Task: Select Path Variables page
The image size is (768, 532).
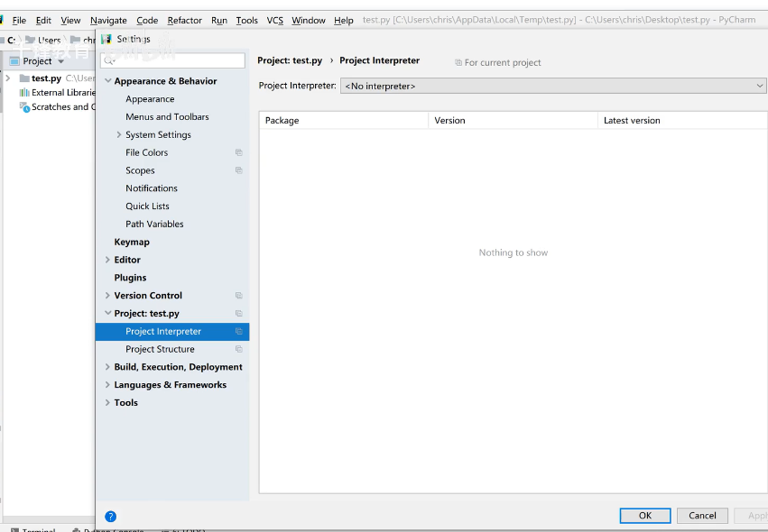Action: 154,224
